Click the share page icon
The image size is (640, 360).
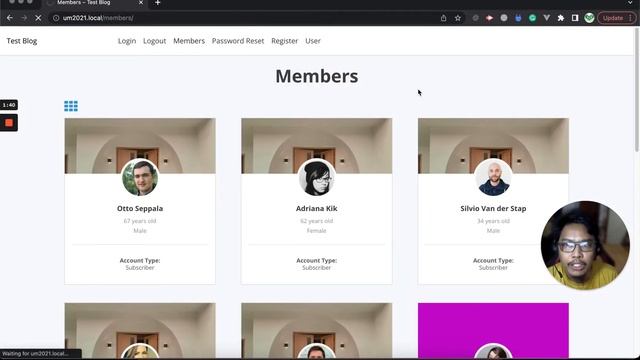(444, 18)
